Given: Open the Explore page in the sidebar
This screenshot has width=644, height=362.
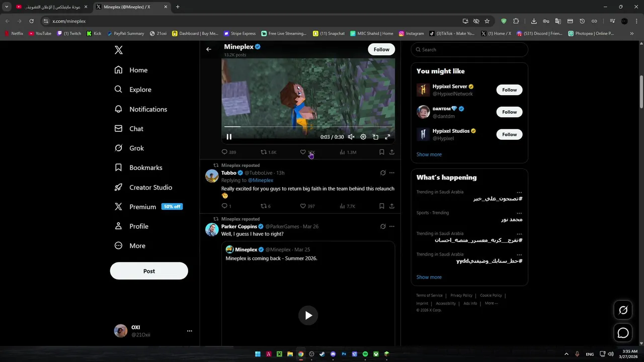Looking at the screenshot, I should pos(133,89).
